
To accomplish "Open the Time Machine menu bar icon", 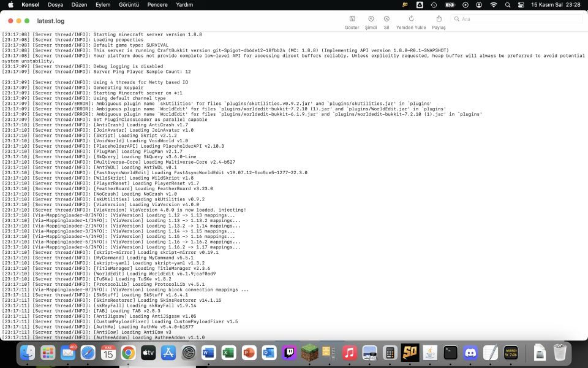I will pyautogui.click(x=434, y=5).
